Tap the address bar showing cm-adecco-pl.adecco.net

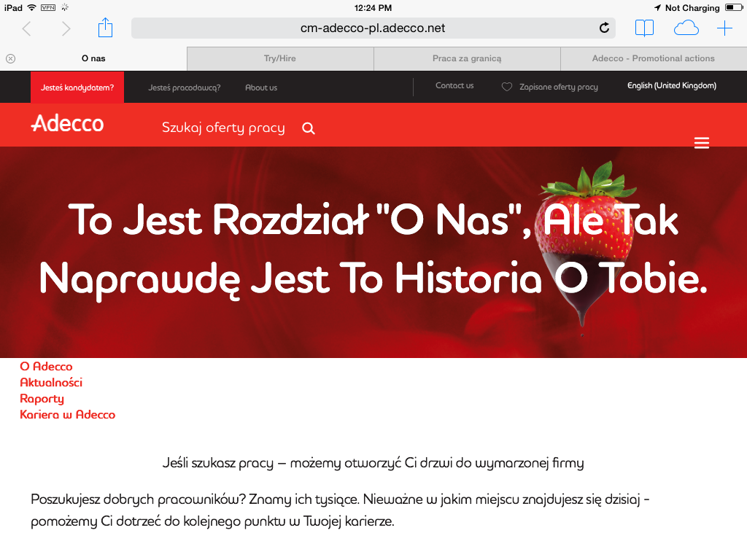tap(373, 28)
